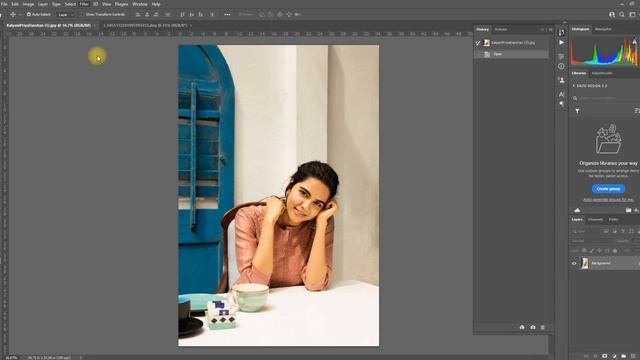This screenshot has height=360, width=640.
Task: Open the Window menu
Action: point(140,4)
